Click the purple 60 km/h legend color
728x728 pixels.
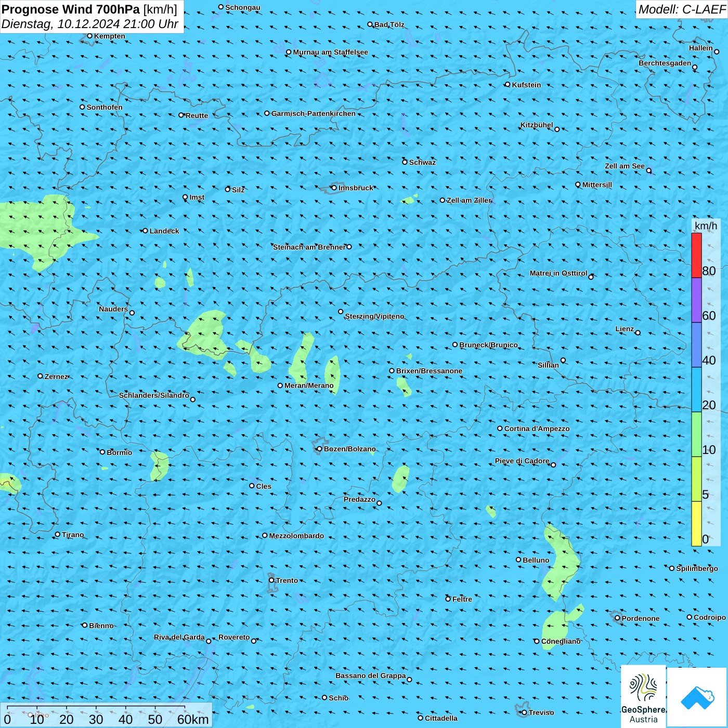click(696, 300)
